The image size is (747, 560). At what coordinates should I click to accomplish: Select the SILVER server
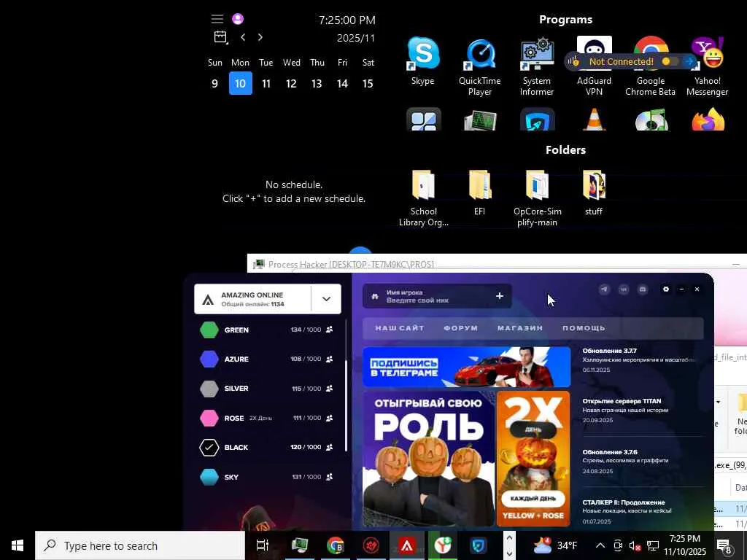267,389
